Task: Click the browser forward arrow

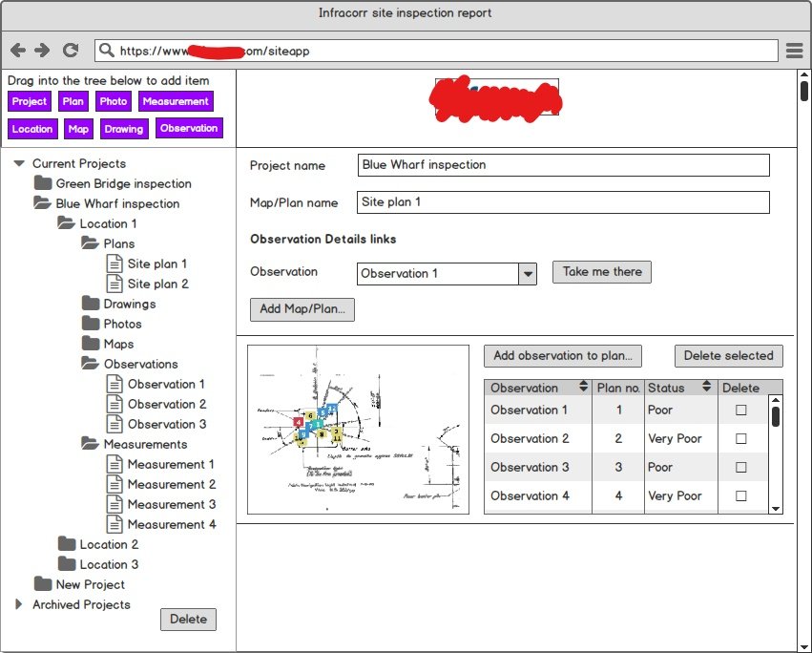Action: point(42,51)
